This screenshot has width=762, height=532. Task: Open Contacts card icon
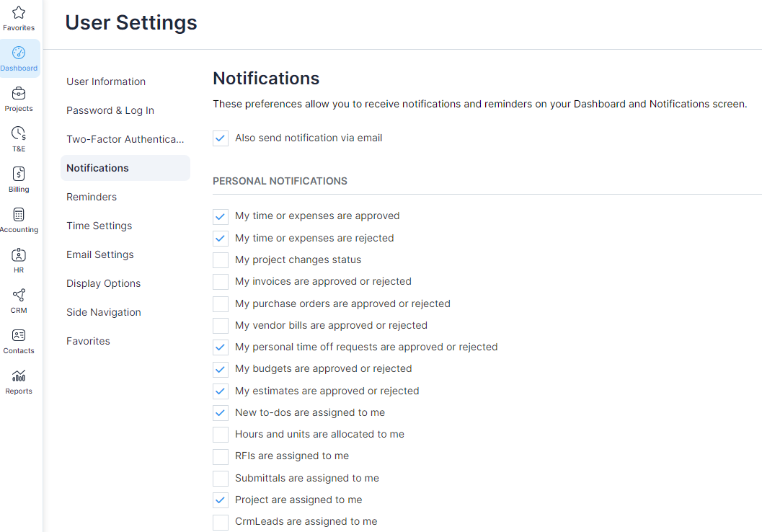pos(19,335)
